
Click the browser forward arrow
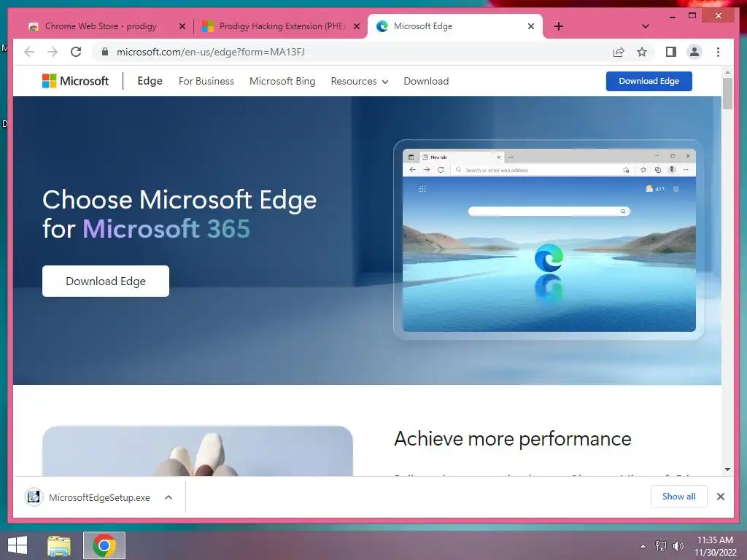click(53, 52)
